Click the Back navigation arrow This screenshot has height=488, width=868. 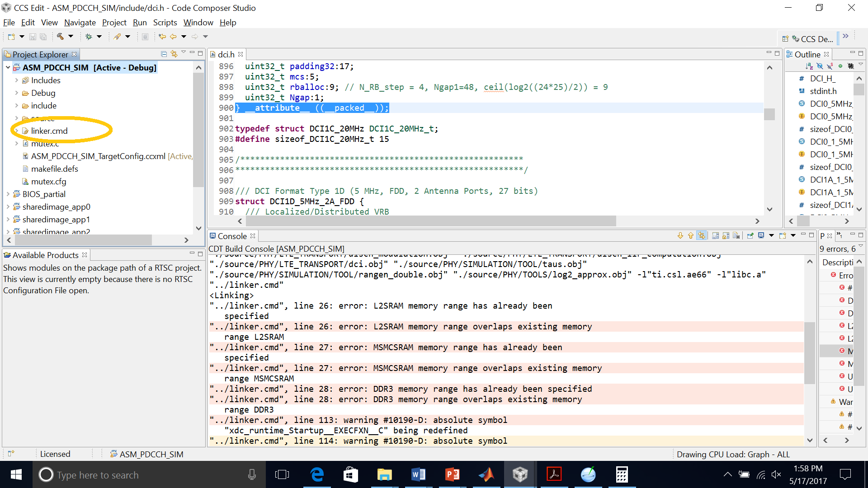pyautogui.click(x=173, y=37)
